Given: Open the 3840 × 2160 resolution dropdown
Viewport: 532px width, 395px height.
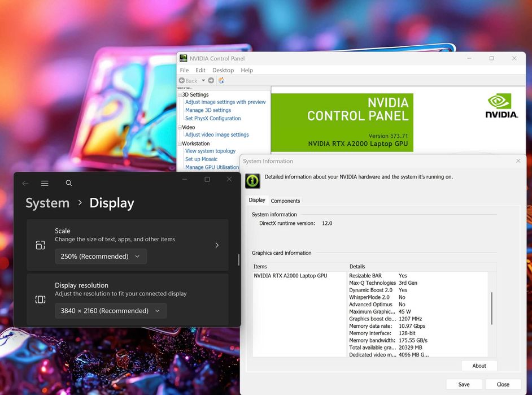Looking at the screenshot, I should [x=111, y=311].
